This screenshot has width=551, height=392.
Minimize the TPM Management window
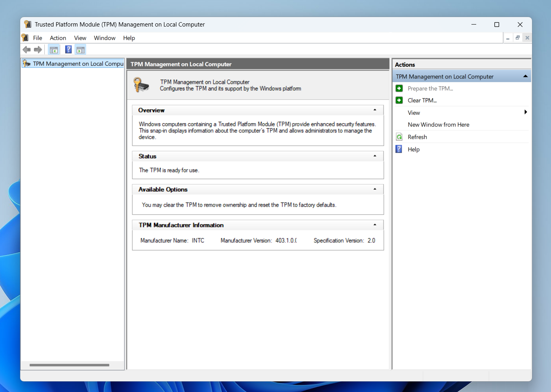point(473,25)
